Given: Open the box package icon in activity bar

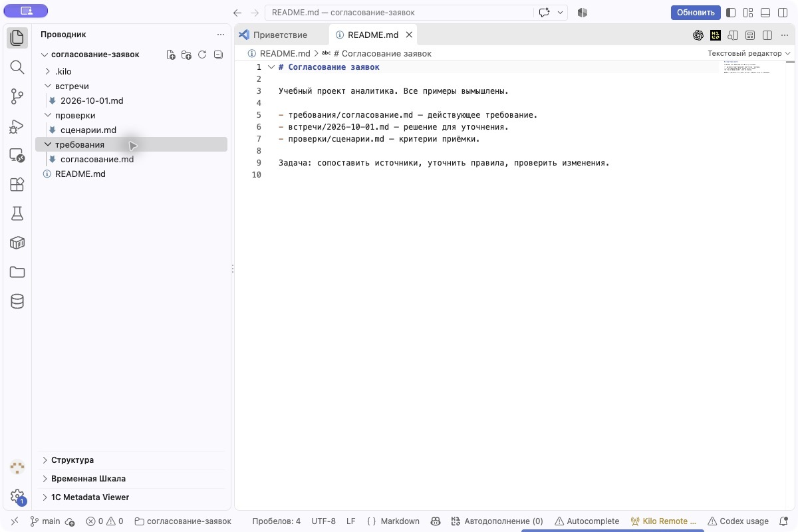Looking at the screenshot, I should (x=17, y=243).
